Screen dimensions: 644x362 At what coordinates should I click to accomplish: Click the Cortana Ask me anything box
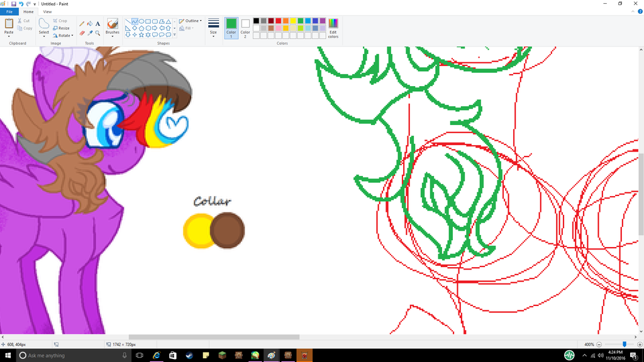tap(74, 356)
